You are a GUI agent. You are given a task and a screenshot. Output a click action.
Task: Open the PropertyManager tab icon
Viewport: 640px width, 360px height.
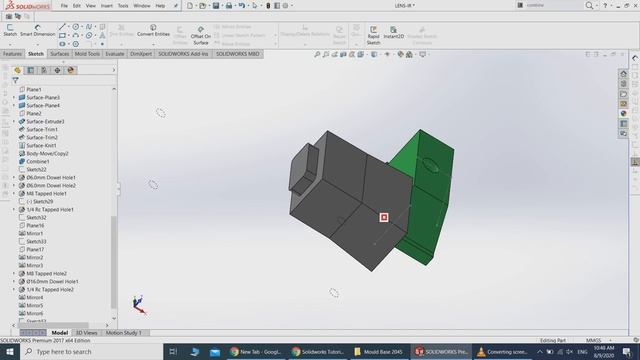pos(31,70)
